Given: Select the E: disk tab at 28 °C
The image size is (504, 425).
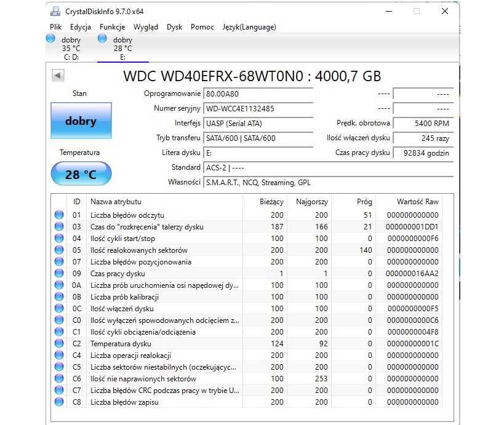Looking at the screenshot, I should (x=123, y=48).
